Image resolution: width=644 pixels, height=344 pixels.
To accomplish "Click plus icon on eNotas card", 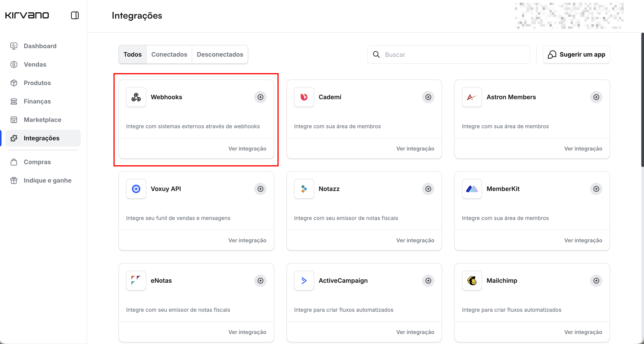I will pos(260,280).
